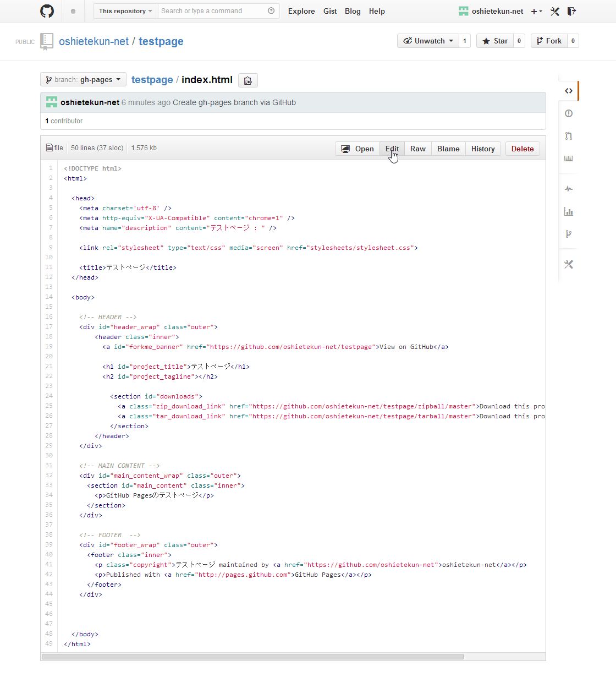Open the Pull Requests icon in the sidebar
The width and height of the screenshot is (616, 677).
(569, 136)
